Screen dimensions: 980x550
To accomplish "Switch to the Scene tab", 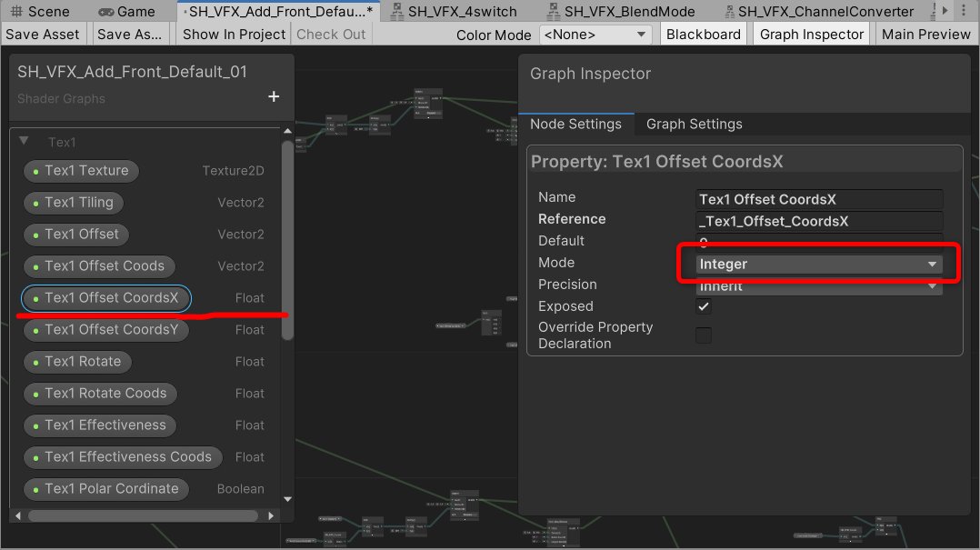I will [40, 11].
